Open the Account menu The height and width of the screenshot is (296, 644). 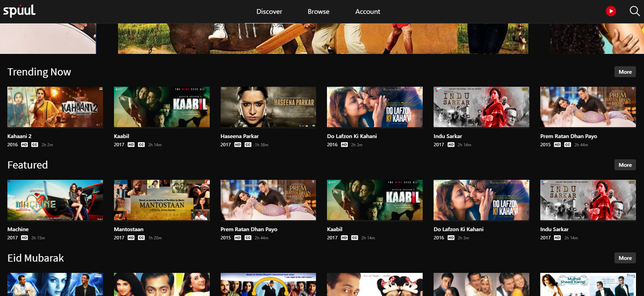point(368,11)
